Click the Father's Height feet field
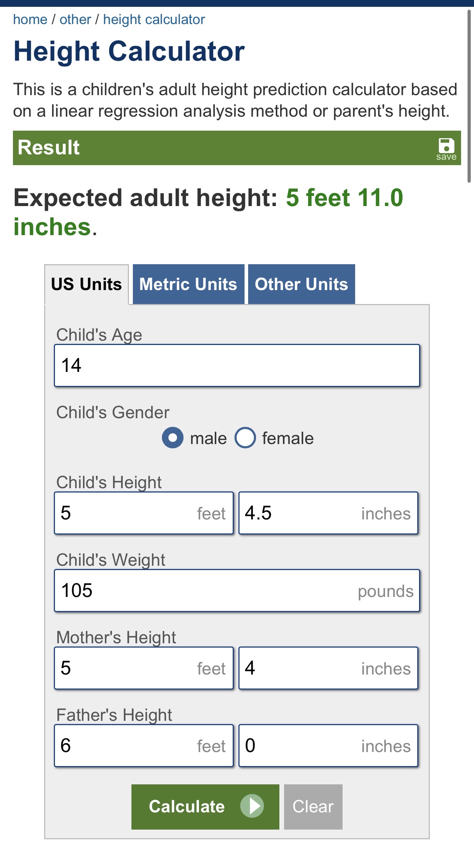474x868 pixels. 144,746
